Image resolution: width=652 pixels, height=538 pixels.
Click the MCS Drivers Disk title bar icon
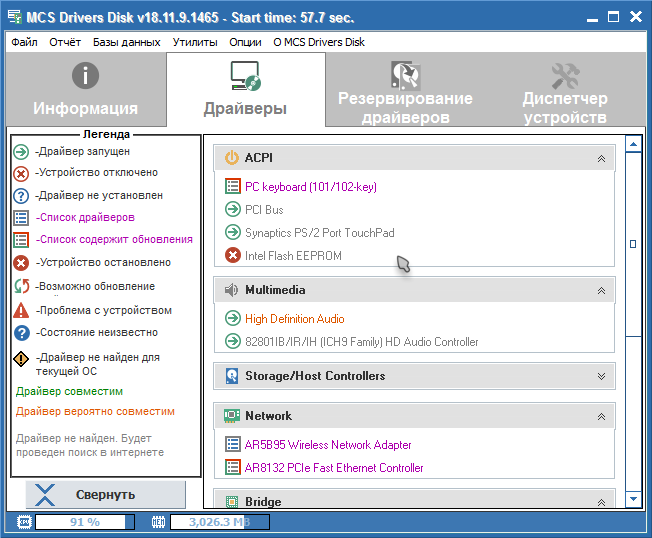(15, 17)
